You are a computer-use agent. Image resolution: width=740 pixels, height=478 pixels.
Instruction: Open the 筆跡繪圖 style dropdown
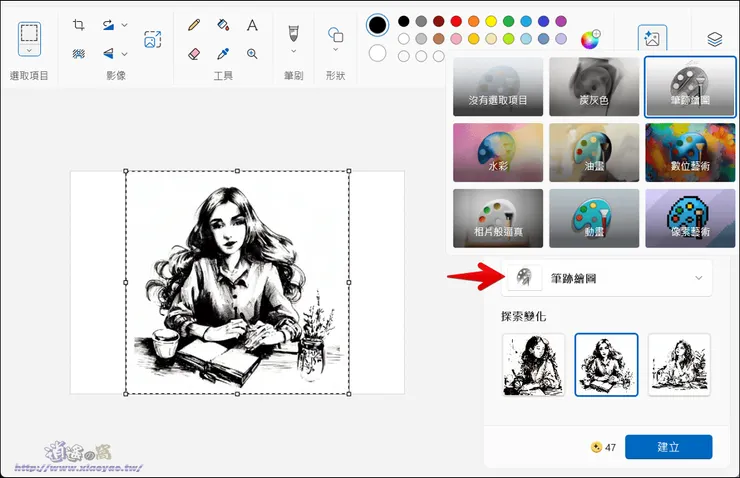(607, 278)
